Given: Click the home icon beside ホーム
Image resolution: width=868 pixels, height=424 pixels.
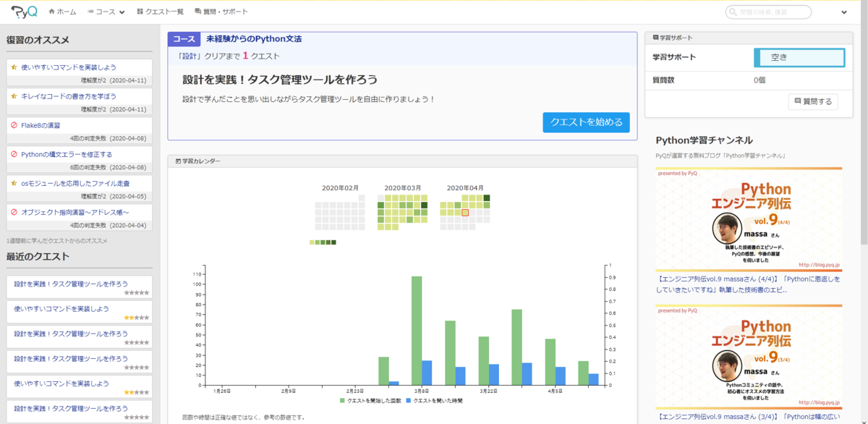Looking at the screenshot, I should [x=51, y=12].
